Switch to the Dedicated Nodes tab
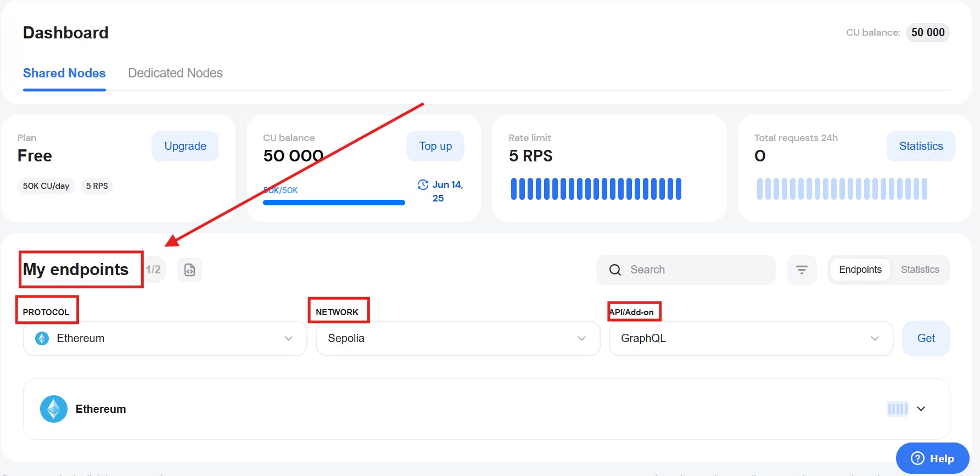 [x=175, y=73]
